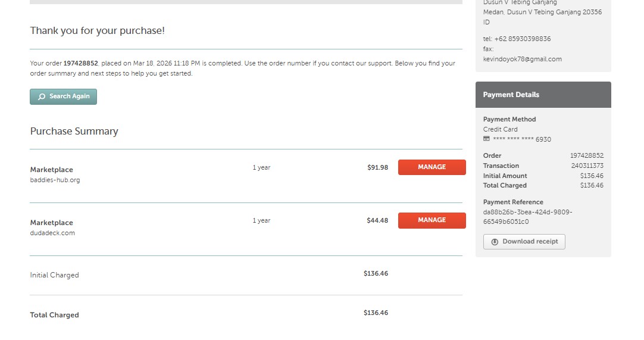Click the magnifier icon on Search Again
This screenshot has height=340, width=644.
point(42,96)
